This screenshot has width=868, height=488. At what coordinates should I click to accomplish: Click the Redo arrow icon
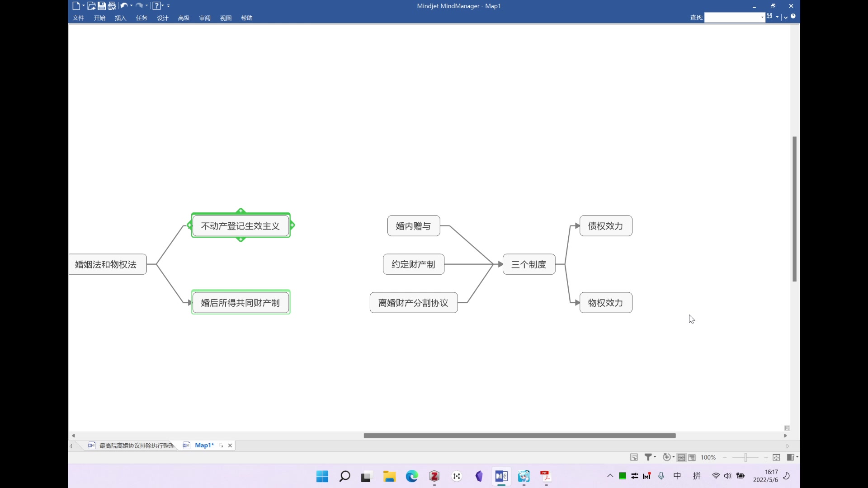pyautogui.click(x=139, y=5)
